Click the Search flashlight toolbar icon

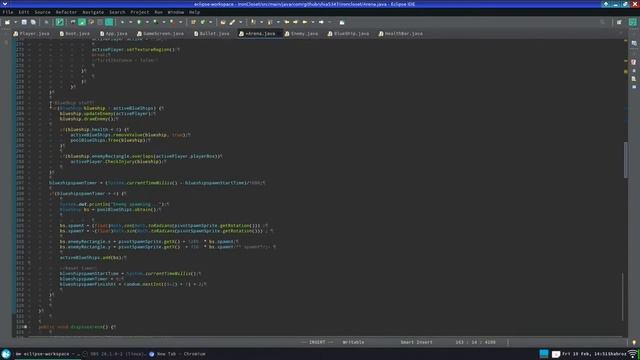coord(232,22)
